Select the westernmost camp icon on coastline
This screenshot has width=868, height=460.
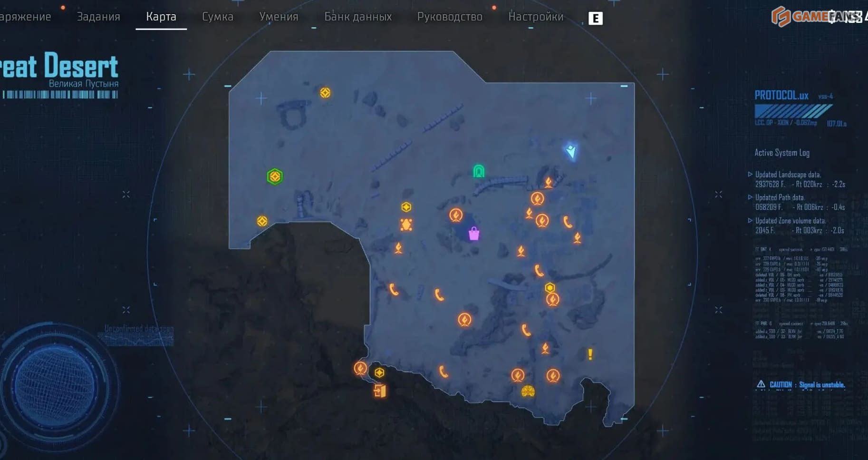tap(360, 368)
